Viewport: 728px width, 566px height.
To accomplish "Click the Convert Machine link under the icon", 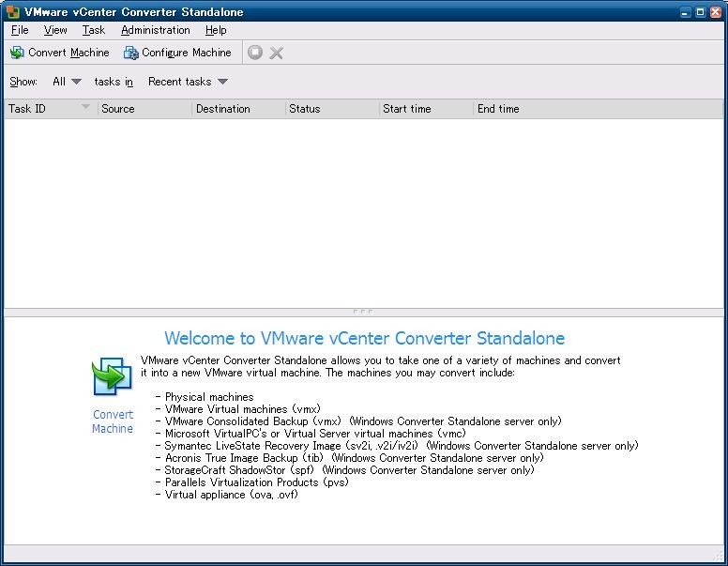I will pyautogui.click(x=113, y=421).
